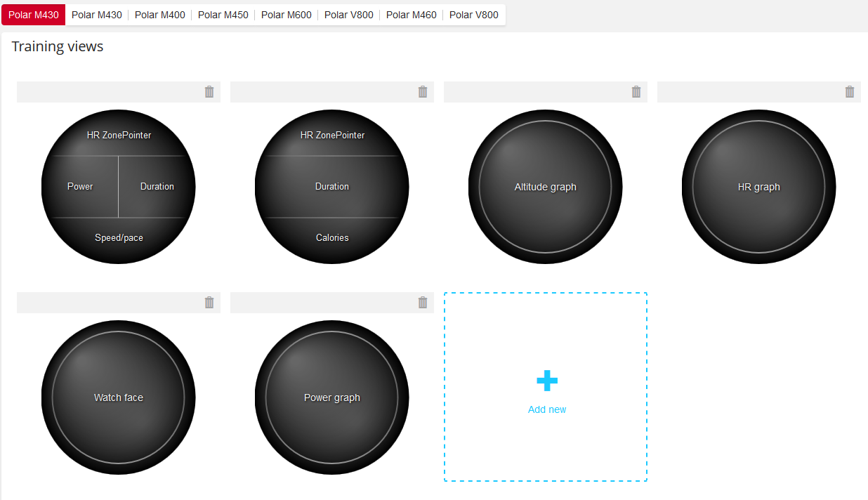This screenshot has height=500, width=868.
Task: Switch to Polar M450 tab
Action: tap(223, 15)
